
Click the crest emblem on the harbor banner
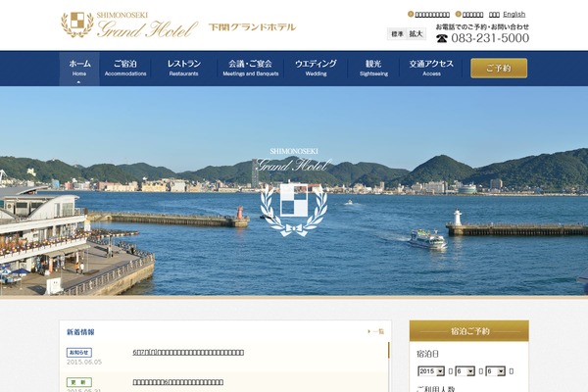(294, 208)
